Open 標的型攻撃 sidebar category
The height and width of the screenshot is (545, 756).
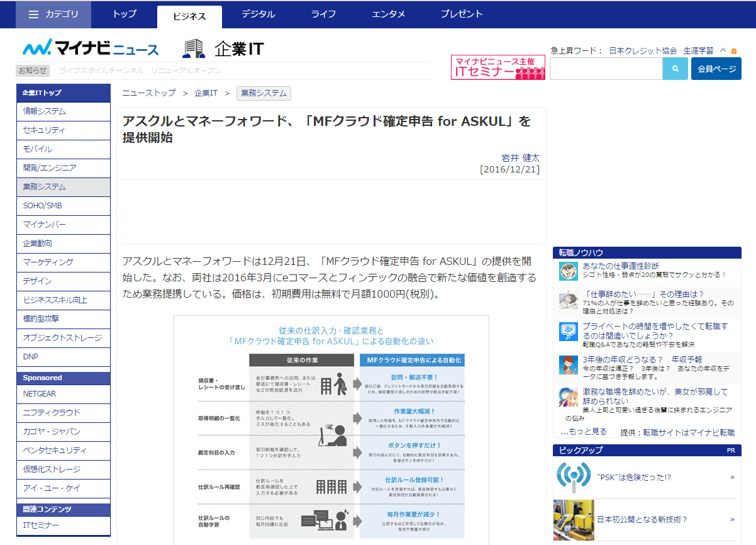pyautogui.click(x=63, y=319)
